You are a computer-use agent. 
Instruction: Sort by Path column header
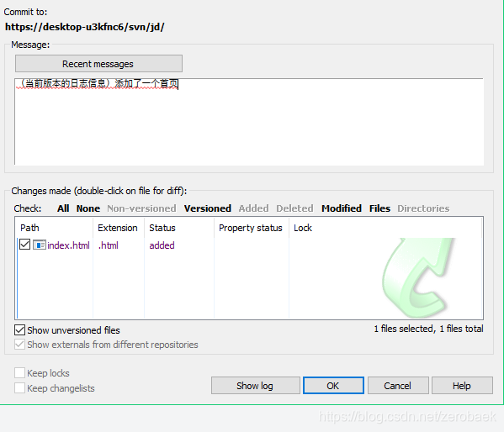[54, 228]
